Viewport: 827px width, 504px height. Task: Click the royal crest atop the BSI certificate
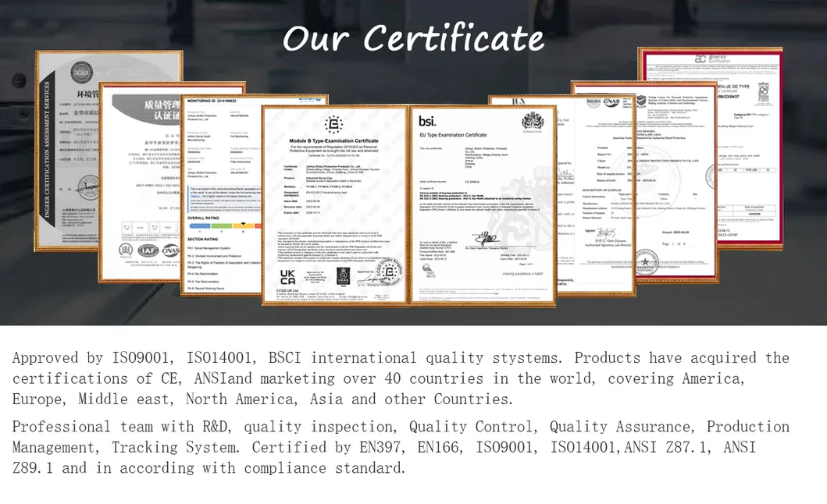(531, 122)
